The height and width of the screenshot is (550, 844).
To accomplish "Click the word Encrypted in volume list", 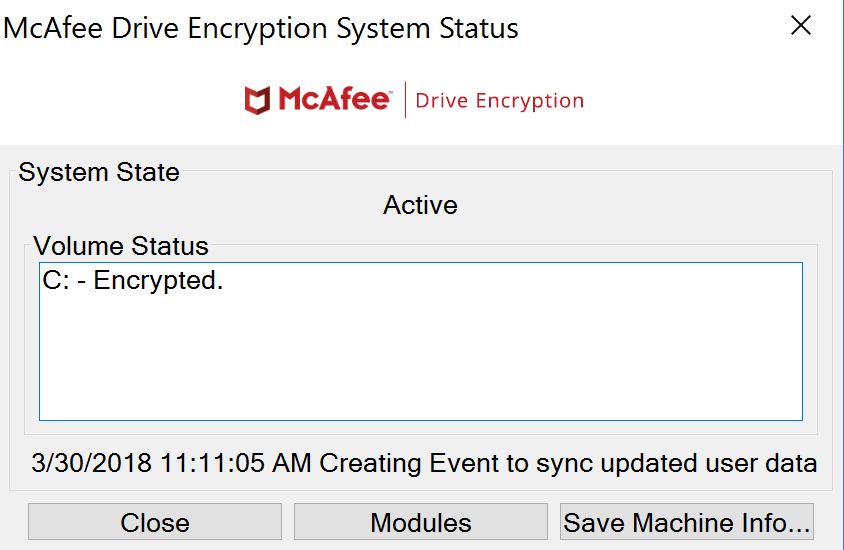I will pyautogui.click(x=158, y=281).
